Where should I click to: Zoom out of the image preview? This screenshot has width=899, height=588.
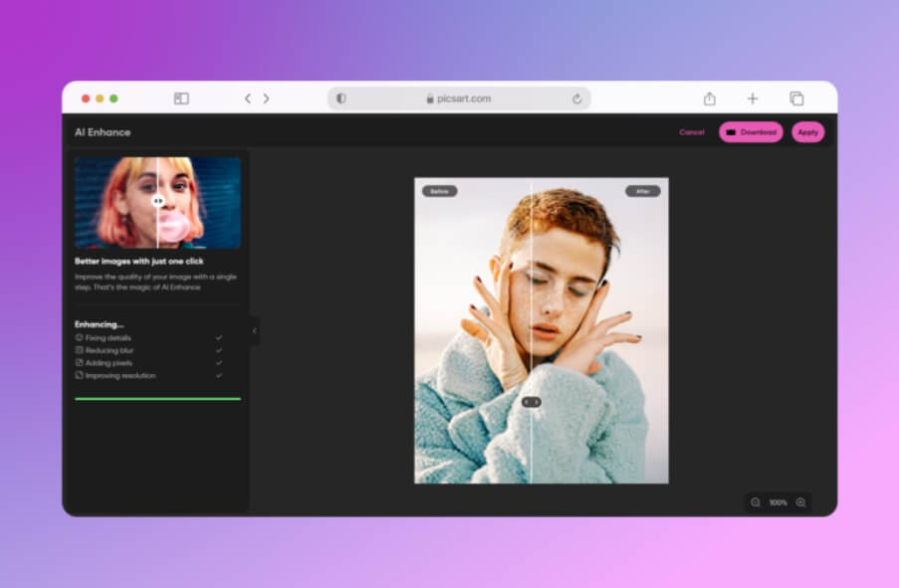756,502
